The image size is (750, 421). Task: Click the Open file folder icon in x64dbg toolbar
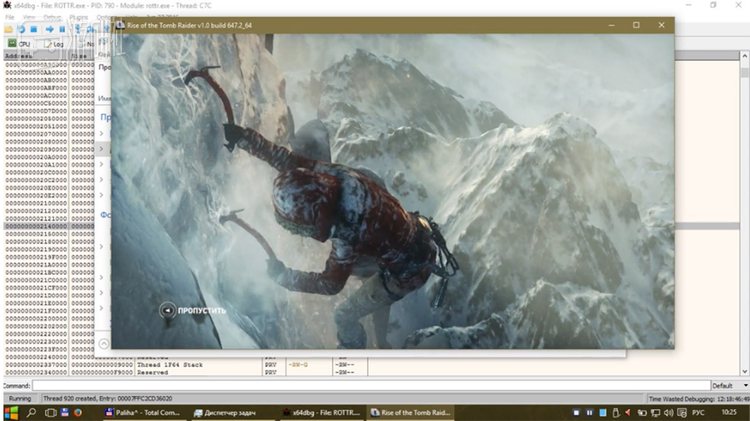(9, 29)
